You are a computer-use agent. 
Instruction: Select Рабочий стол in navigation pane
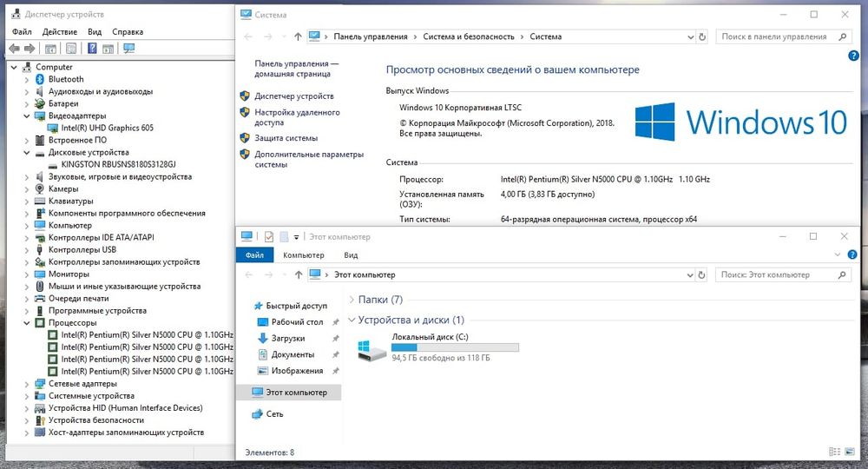pyautogui.click(x=297, y=321)
